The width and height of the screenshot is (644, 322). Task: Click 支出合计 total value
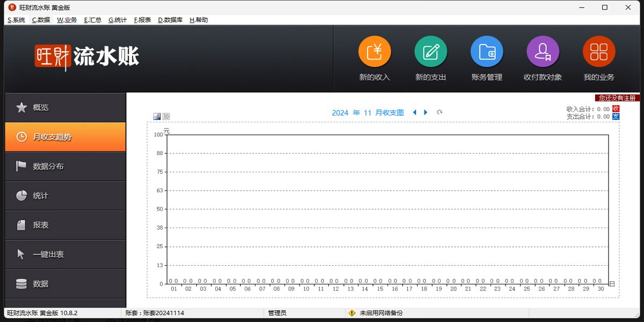click(603, 116)
